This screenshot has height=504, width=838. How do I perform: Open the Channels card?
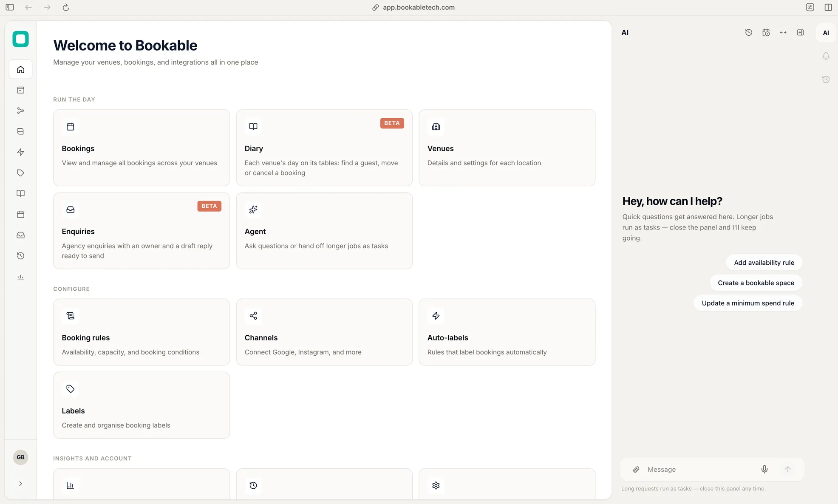(324, 332)
